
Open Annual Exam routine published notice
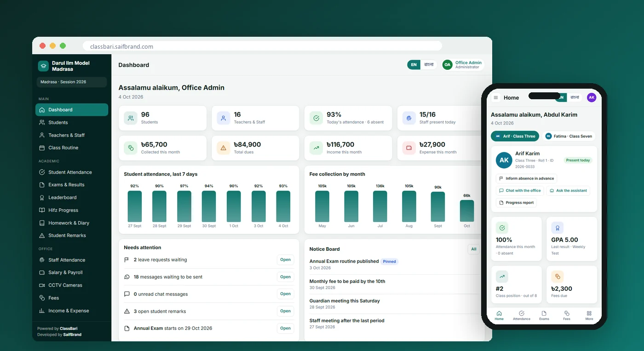[344, 261]
